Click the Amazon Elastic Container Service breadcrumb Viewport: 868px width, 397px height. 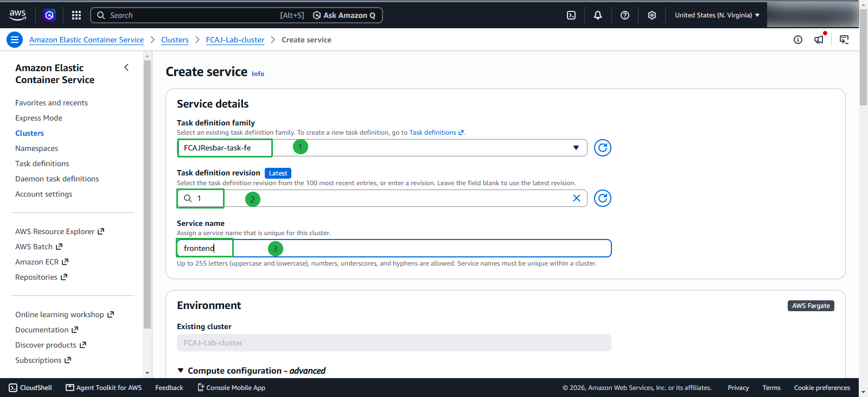tap(86, 40)
